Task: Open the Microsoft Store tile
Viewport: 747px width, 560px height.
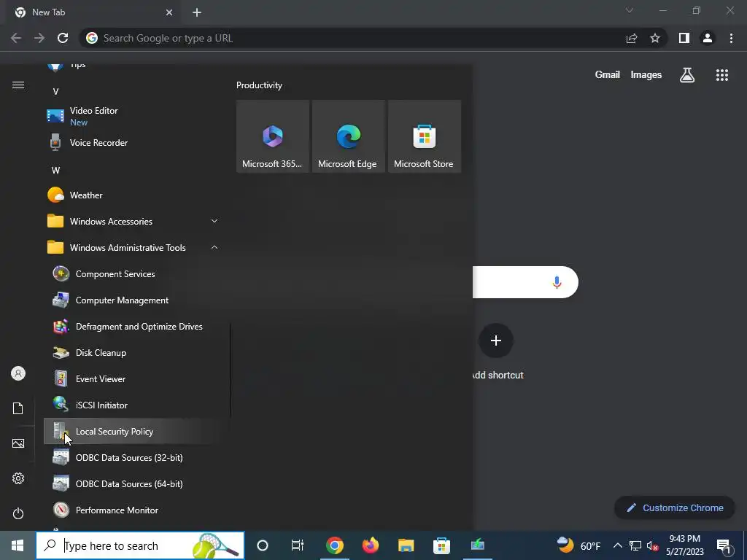Action: (x=424, y=136)
